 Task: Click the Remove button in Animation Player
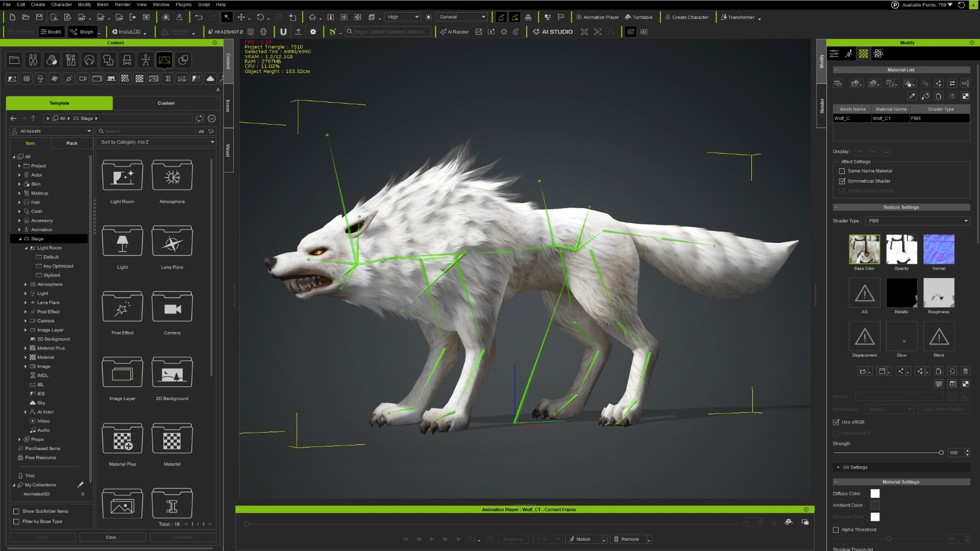(x=627, y=539)
